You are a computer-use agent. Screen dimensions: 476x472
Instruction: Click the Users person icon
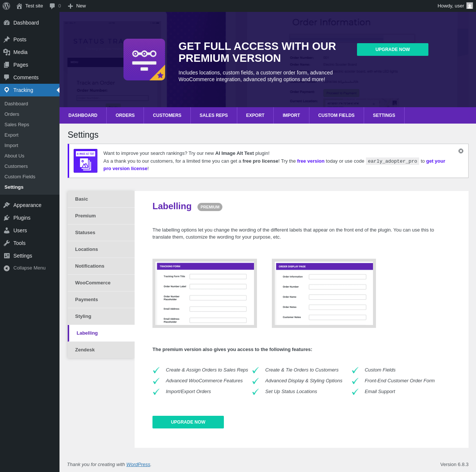pos(7,230)
